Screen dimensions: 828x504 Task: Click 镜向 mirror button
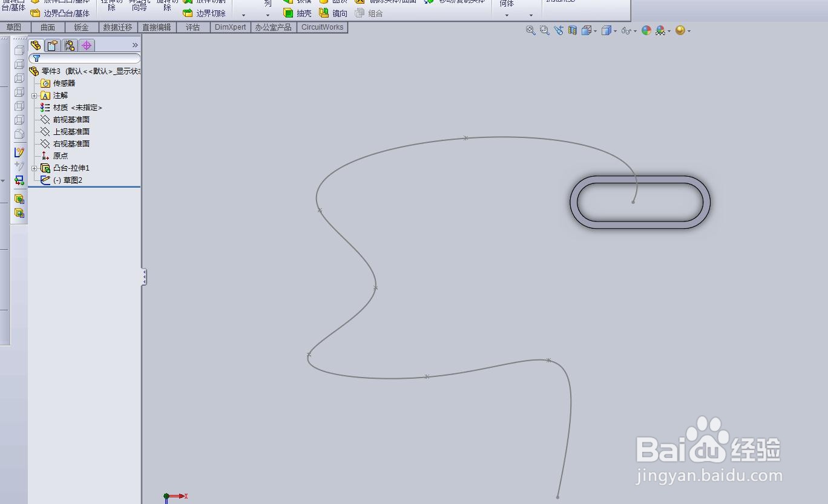pyautogui.click(x=333, y=13)
